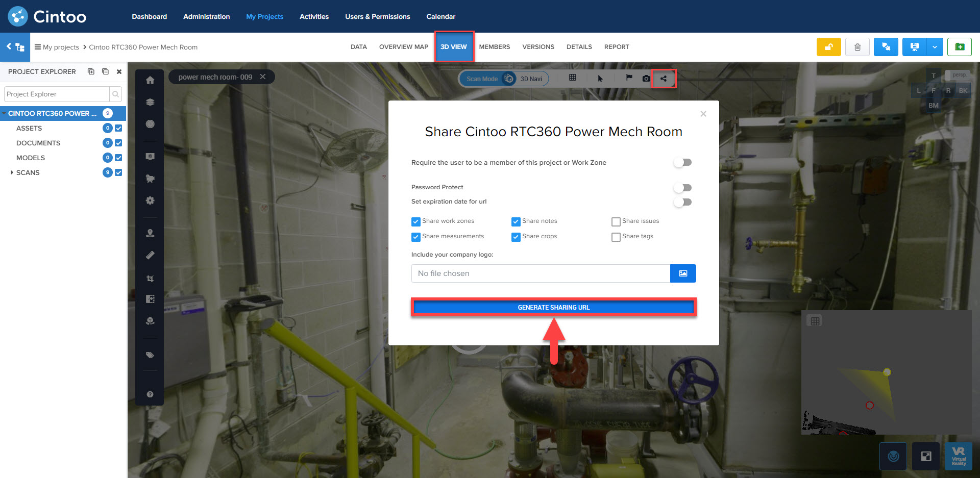Click the No file chosen logo field
The height and width of the screenshot is (478, 980).
tap(541, 273)
